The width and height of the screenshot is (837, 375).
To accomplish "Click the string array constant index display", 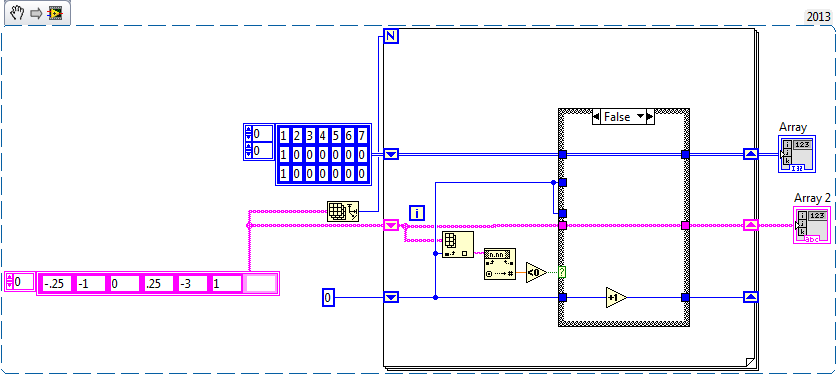I will pos(20,282).
